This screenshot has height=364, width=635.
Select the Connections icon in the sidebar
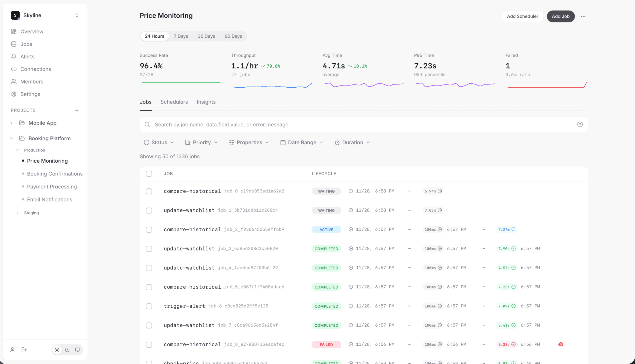click(x=14, y=69)
